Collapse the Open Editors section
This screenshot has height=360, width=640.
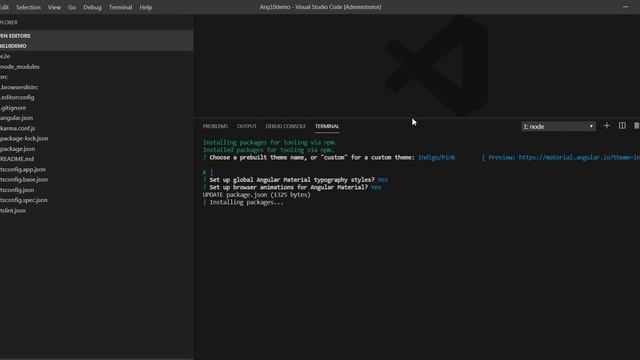click(x=96, y=36)
